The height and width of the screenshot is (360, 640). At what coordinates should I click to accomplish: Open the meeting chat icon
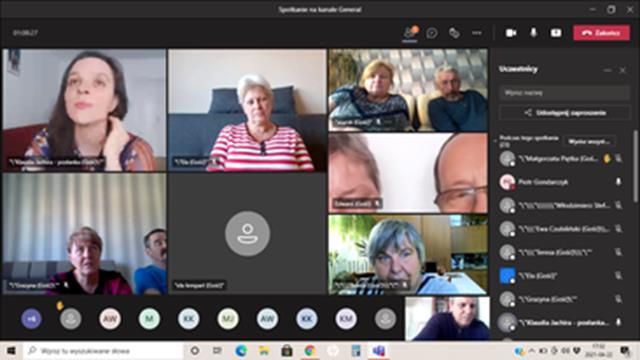pos(432,33)
